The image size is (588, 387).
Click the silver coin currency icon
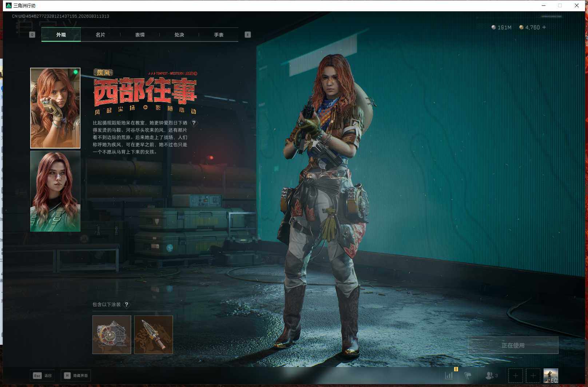[x=494, y=27]
